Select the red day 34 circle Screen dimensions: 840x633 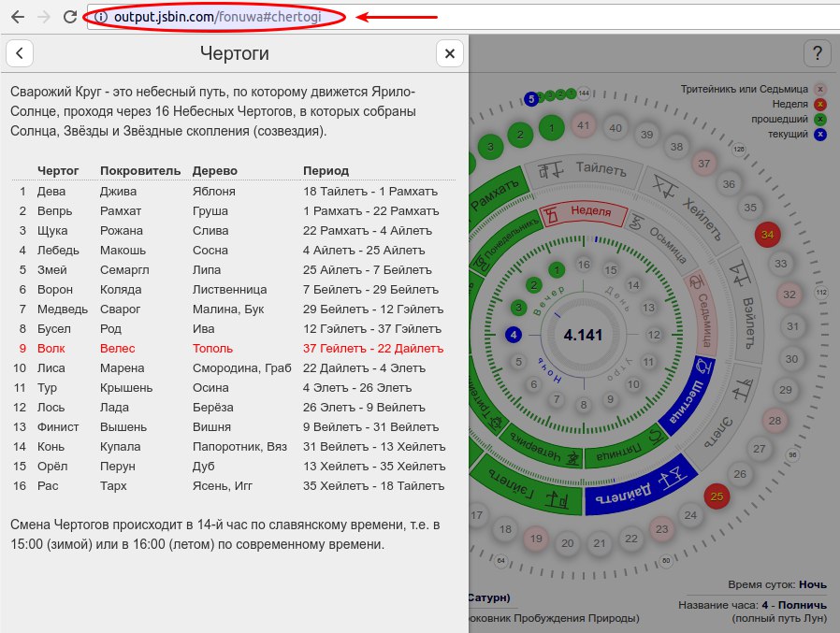tap(768, 234)
